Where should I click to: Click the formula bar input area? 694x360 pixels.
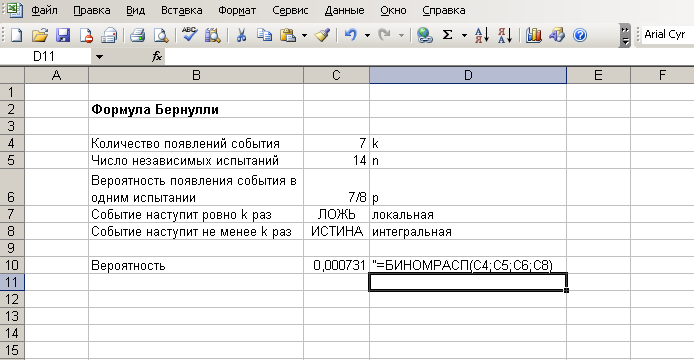coord(429,57)
